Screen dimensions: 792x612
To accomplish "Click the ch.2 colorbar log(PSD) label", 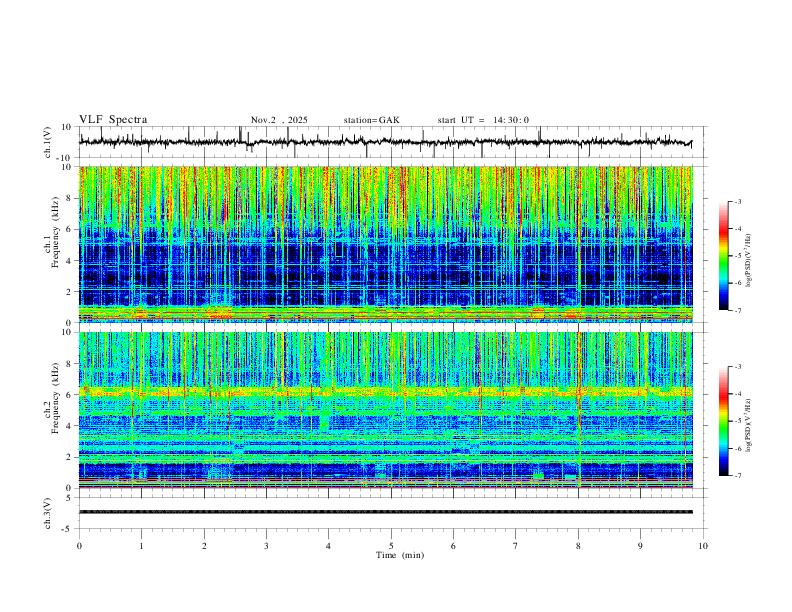I will (x=749, y=426).
